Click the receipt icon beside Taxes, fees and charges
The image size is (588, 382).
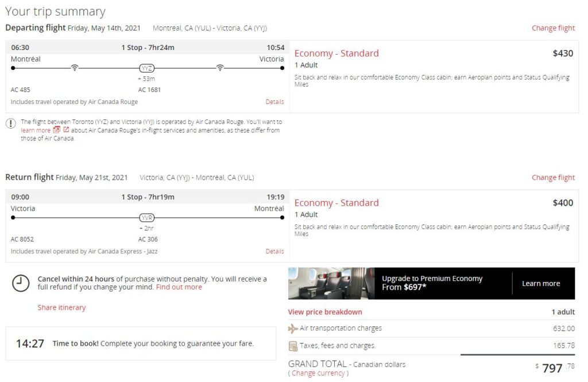(x=293, y=346)
